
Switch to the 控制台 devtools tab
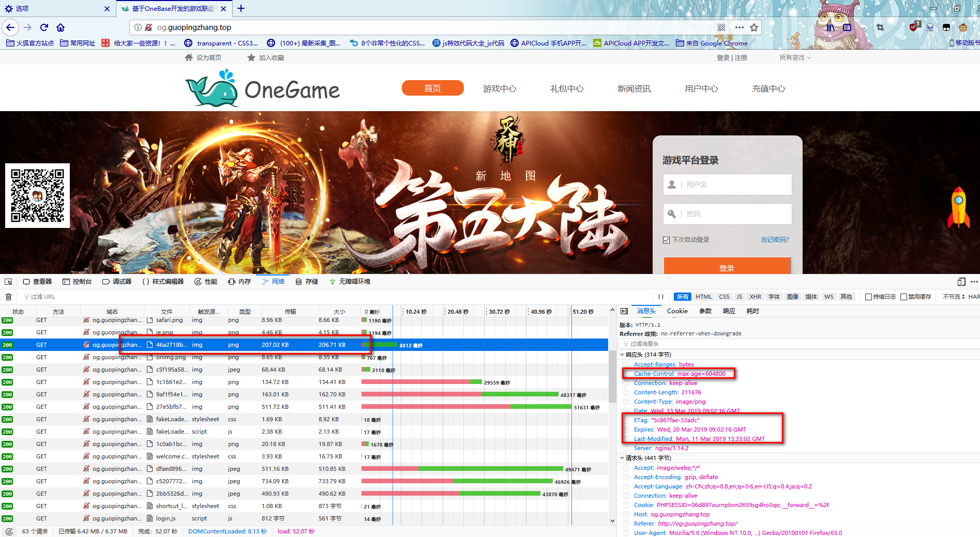77,282
